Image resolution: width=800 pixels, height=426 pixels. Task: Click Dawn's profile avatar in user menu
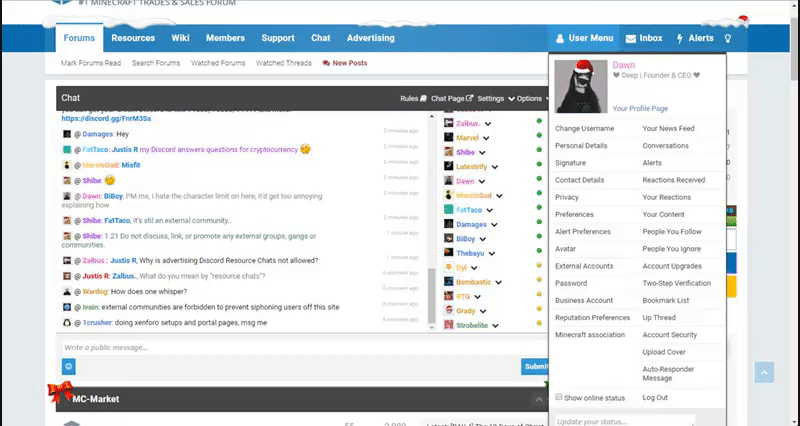point(581,86)
